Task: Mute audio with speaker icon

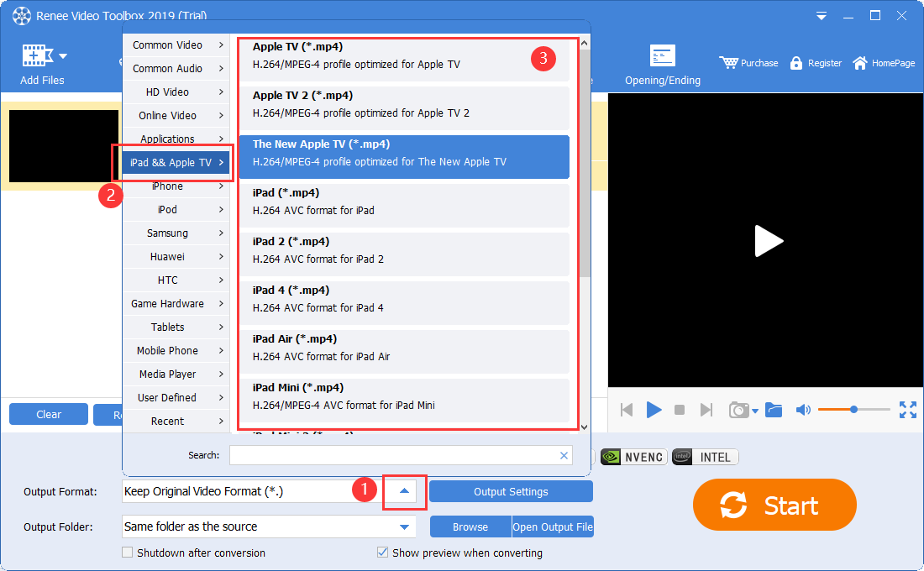Action: pyautogui.click(x=803, y=410)
